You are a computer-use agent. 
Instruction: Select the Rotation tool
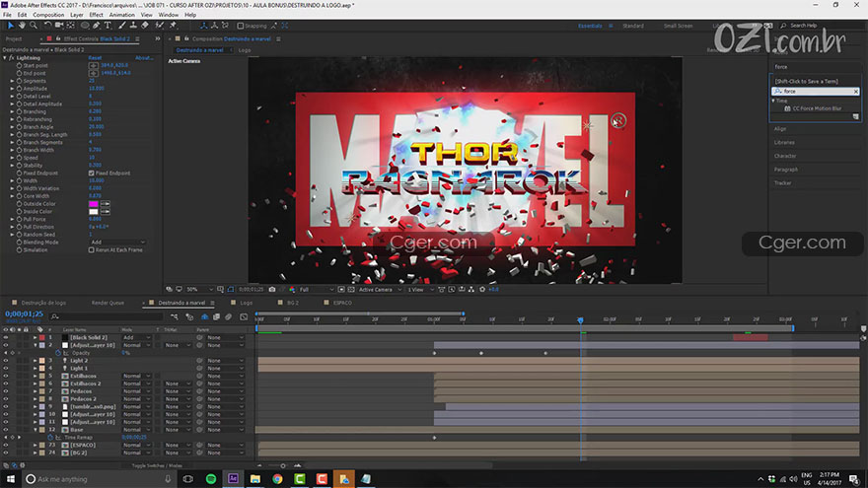point(48,26)
